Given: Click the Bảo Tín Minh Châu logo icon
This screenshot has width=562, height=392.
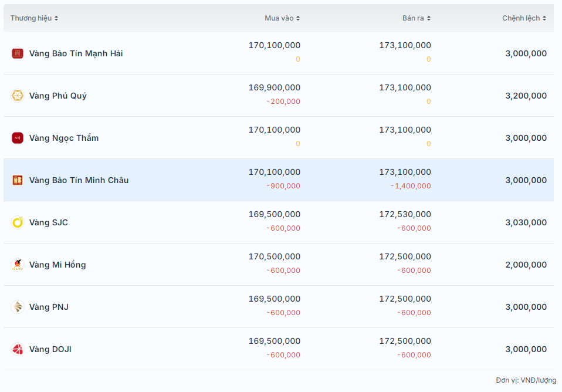Looking at the screenshot, I should coord(18,180).
